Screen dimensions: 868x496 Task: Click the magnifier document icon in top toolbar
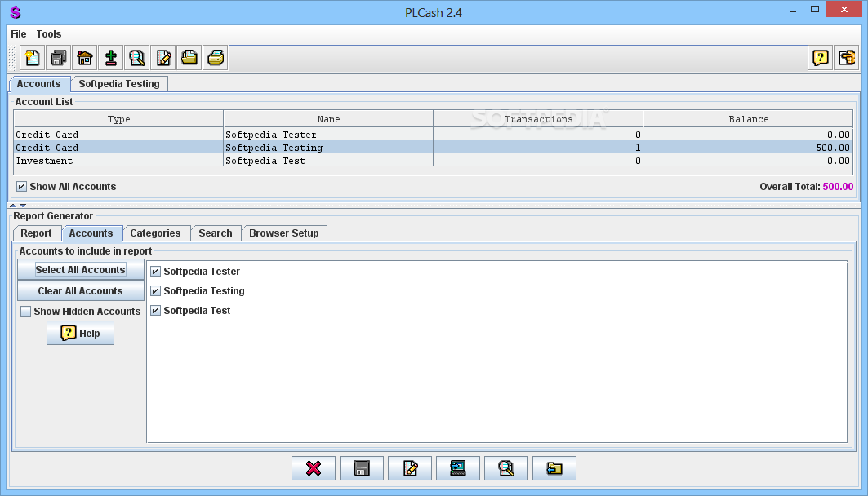(136, 57)
